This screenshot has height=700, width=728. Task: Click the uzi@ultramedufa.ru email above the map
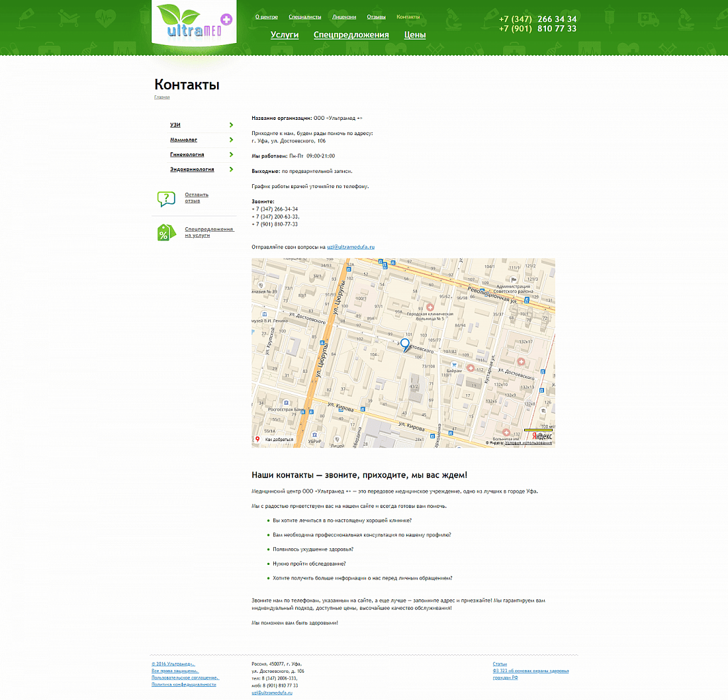[x=351, y=247]
